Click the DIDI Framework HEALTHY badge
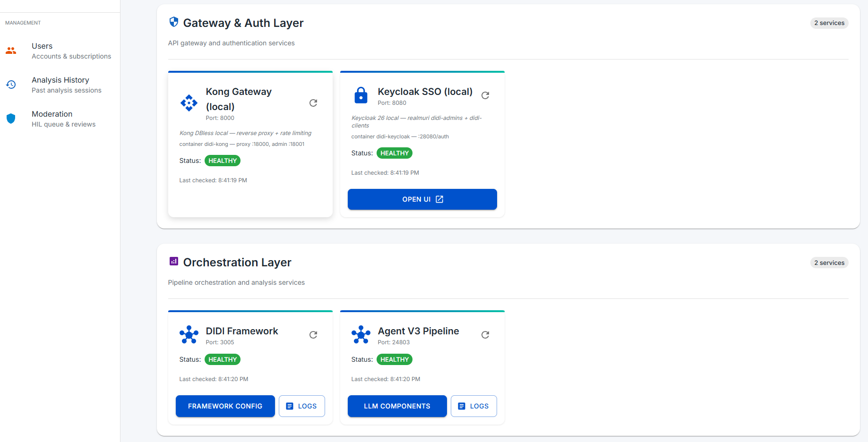The width and height of the screenshot is (868, 442). coord(223,359)
